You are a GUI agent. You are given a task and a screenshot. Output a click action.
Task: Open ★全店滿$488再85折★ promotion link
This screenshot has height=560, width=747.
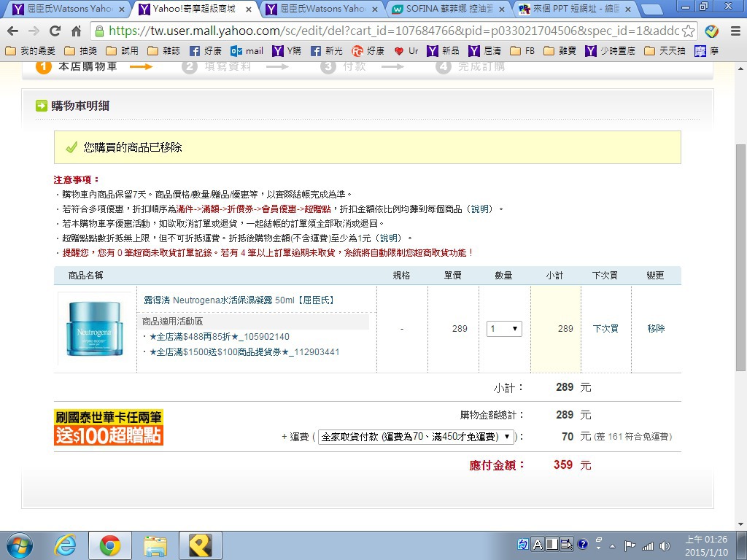point(219,337)
